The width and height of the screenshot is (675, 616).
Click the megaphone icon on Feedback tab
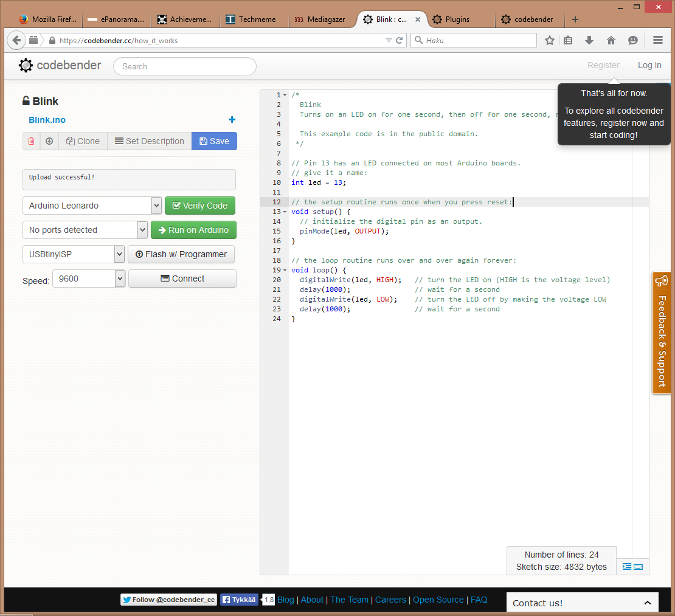[x=661, y=281]
